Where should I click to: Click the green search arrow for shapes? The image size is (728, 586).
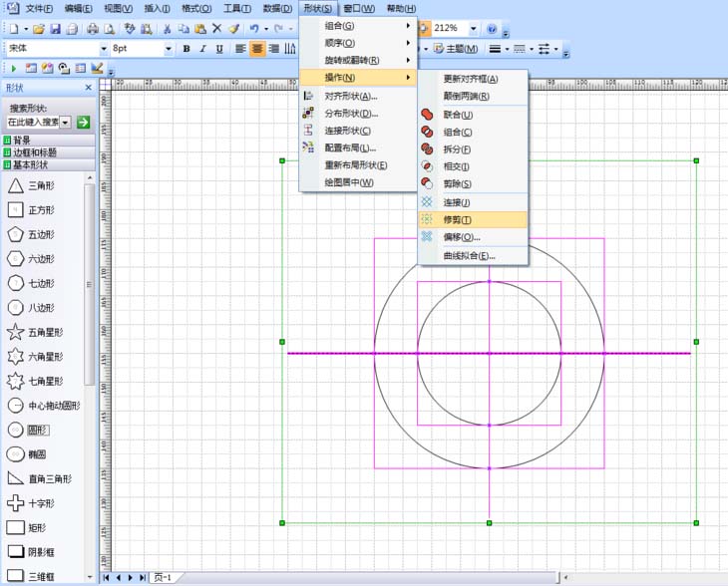point(83,122)
